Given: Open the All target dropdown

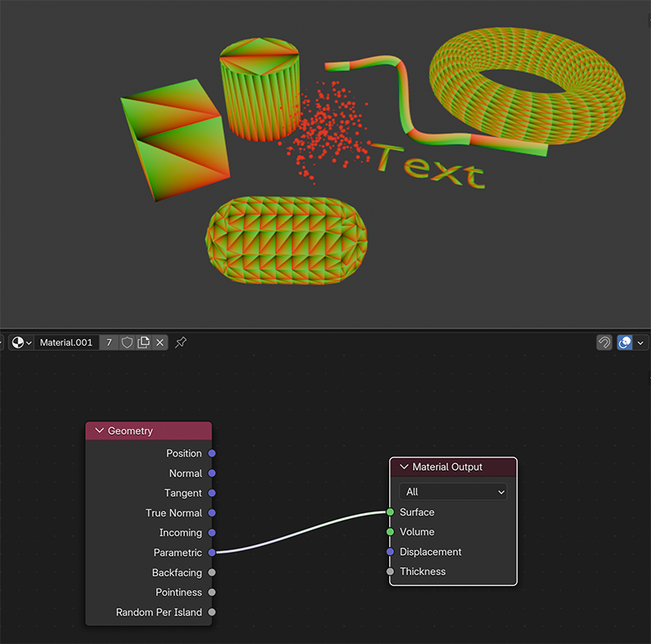Looking at the screenshot, I should 453,492.
